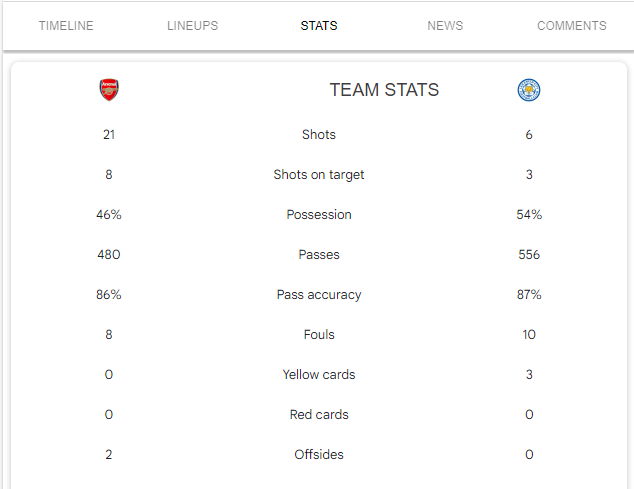Click the Offsides stat label
This screenshot has height=489, width=634.
319,455
